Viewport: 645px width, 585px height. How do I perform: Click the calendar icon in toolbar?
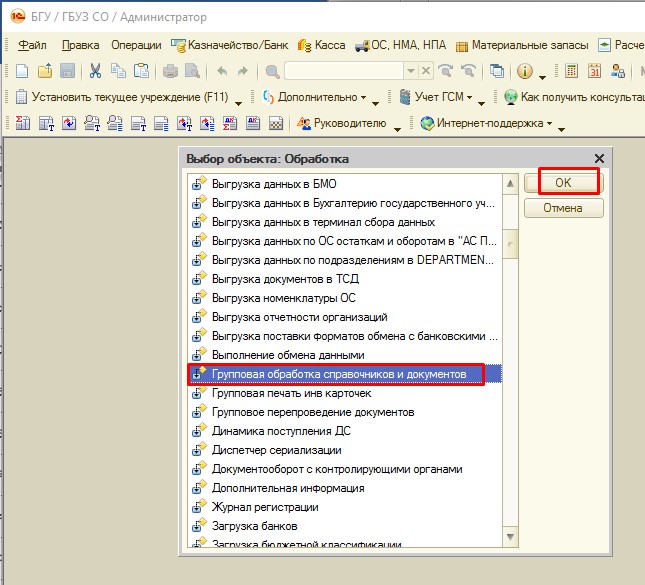(596, 71)
